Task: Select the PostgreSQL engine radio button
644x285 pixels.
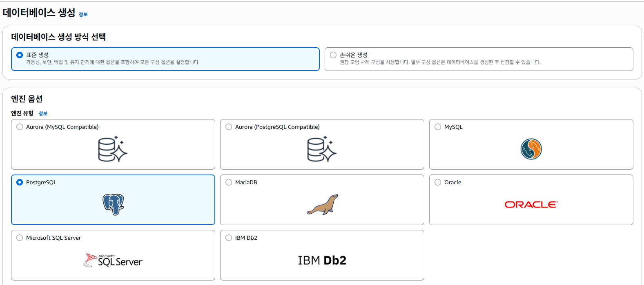Action: pos(20,182)
